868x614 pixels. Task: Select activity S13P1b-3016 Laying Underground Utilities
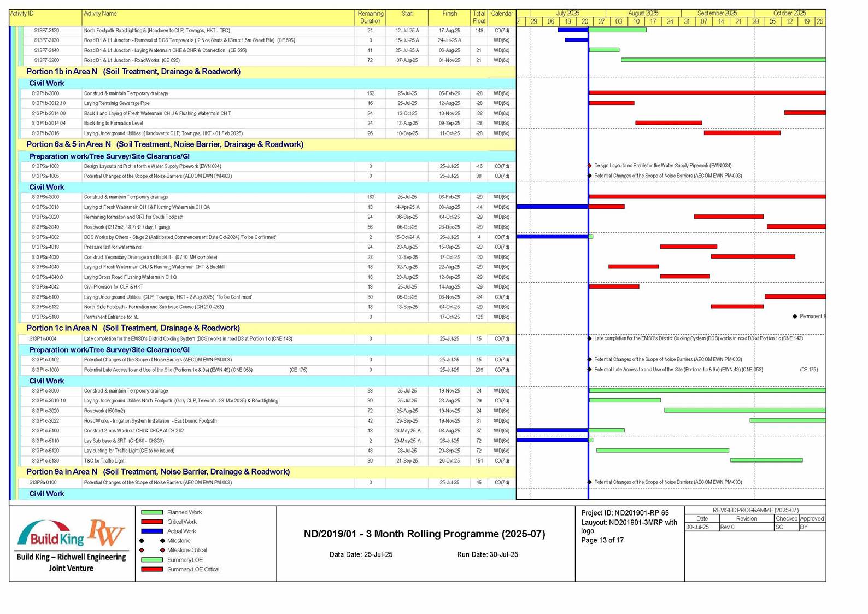click(x=268, y=133)
